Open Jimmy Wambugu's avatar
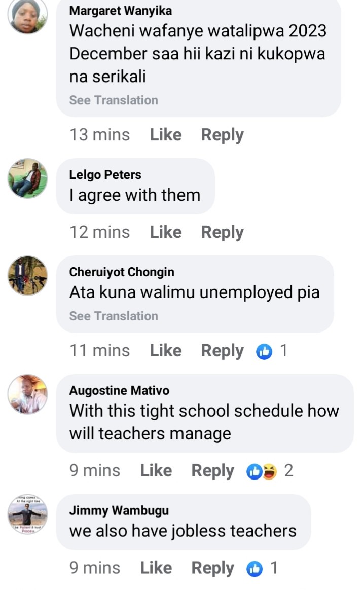 [27, 514]
